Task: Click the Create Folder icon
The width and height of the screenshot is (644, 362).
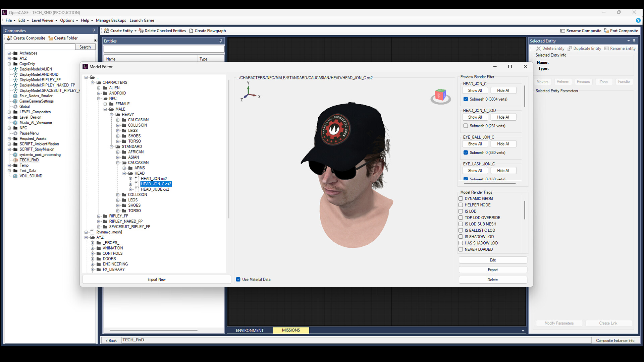Action: coord(51,38)
